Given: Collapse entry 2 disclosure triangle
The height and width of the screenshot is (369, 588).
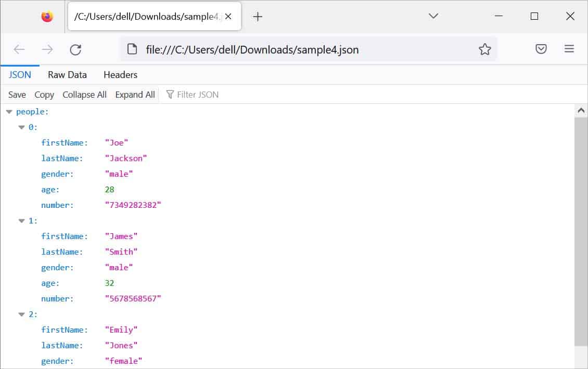Looking at the screenshot, I should tap(21, 314).
